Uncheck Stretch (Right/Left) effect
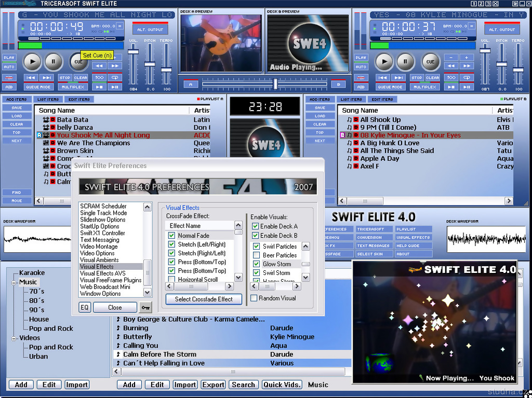This screenshot has height=398, width=532. [171, 253]
